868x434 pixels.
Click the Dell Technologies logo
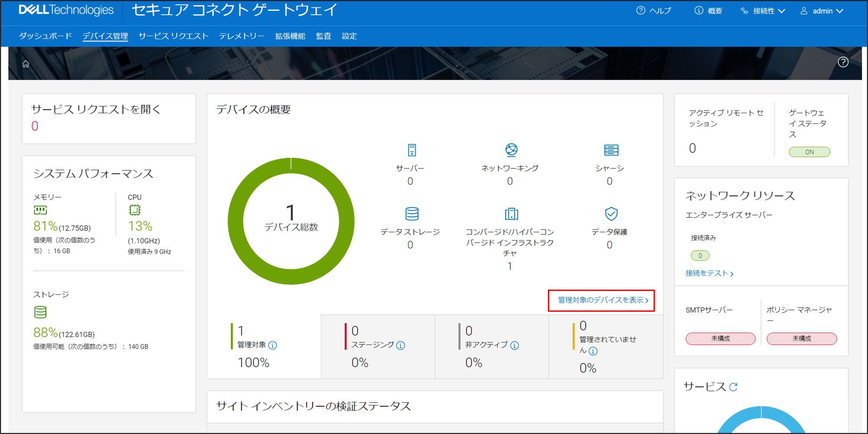[x=66, y=10]
